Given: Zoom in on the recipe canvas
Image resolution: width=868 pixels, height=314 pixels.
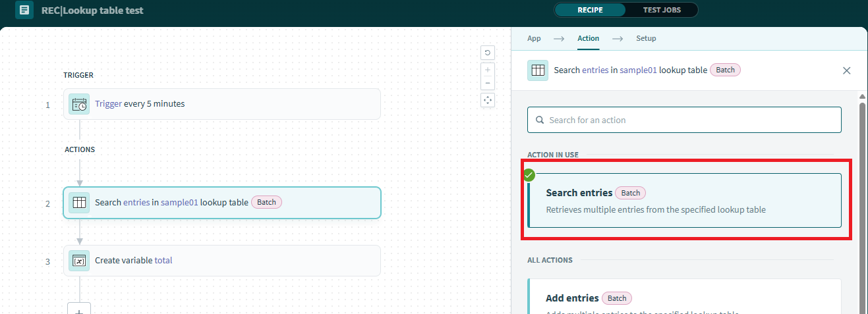Looking at the screenshot, I should pos(488,69).
